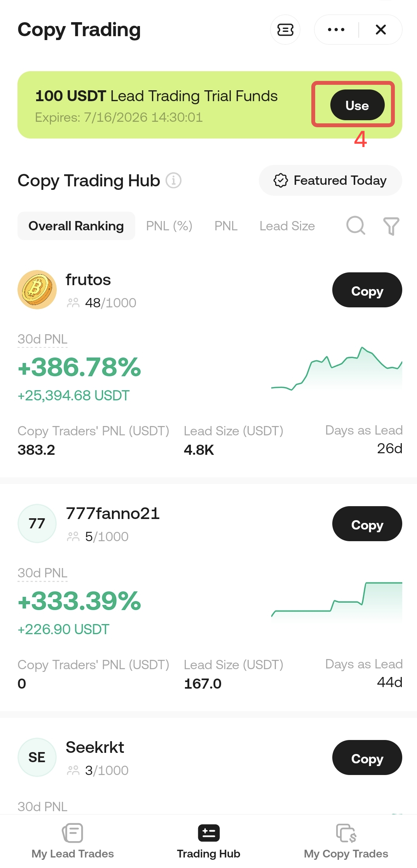Open the coupon ticket icon in header

click(285, 30)
